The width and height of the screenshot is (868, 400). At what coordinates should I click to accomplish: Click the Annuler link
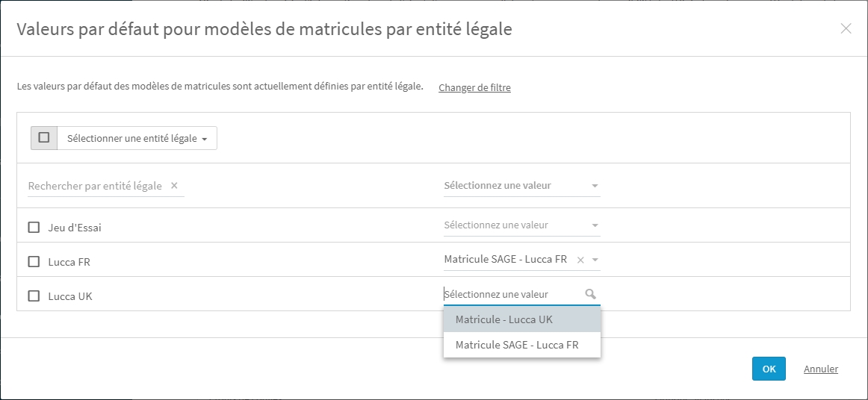tap(820, 369)
